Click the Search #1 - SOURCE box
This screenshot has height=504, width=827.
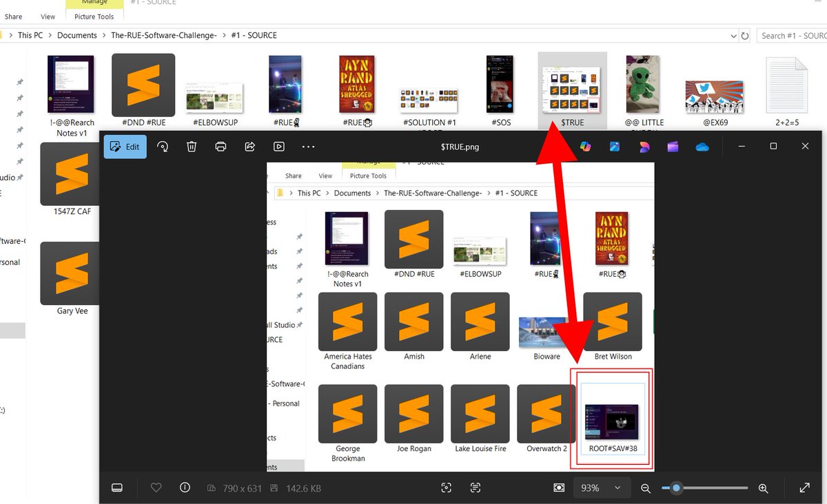click(x=791, y=36)
